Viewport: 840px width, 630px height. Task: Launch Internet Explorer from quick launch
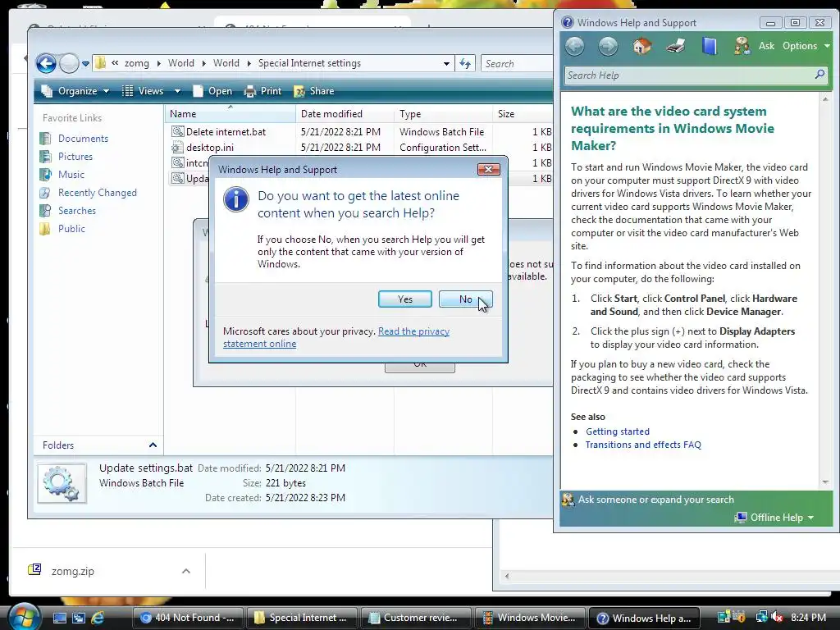pyautogui.click(x=98, y=618)
